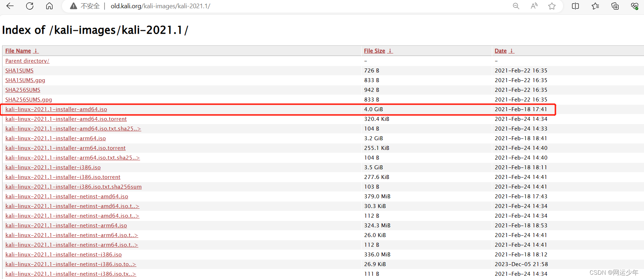The width and height of the screenshot is (644, 279).
Task: Download the installer-amd64.iso.torrent file
Action: click(x=66, y=119)
